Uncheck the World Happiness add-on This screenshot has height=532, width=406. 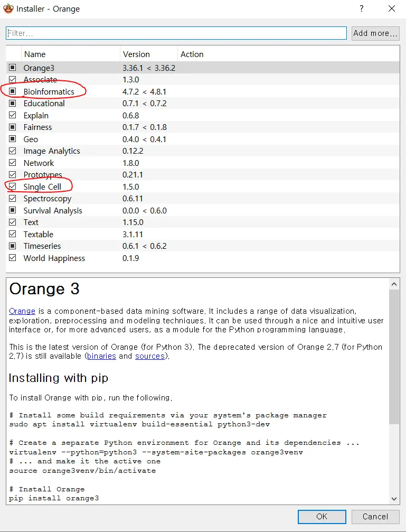tap(13, 258)
